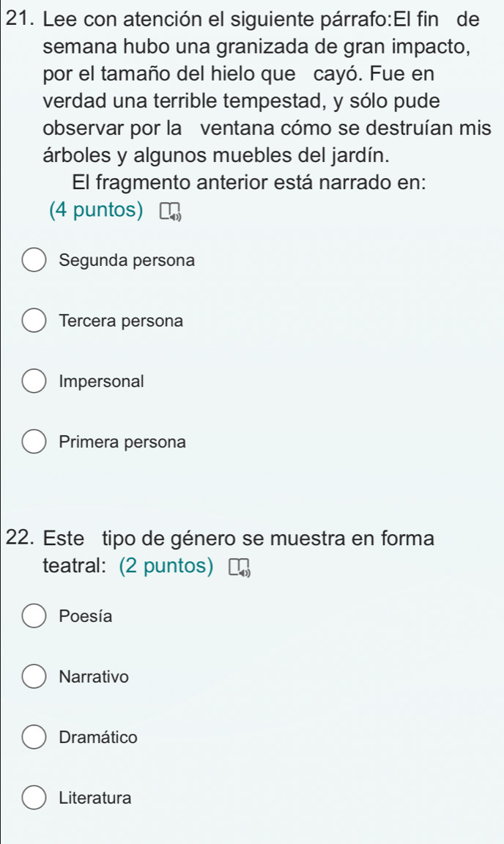Click the Narrativo answer label
504x844 pixels.
pos(94,677)
